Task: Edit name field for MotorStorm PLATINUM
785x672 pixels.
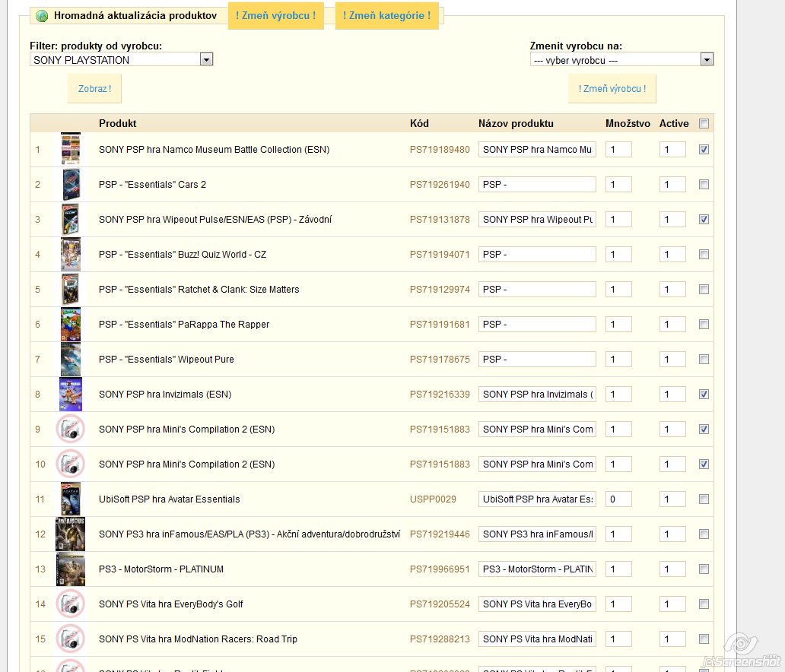Action: 537,569
